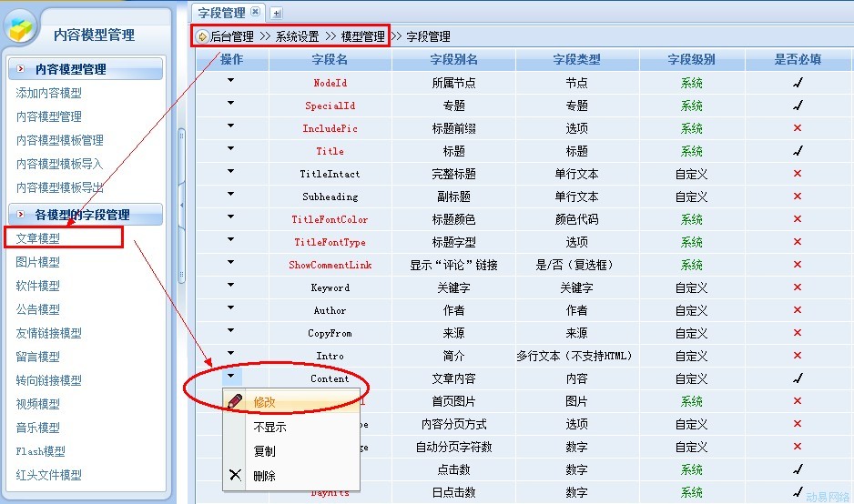Choose 复制 in the context menu
The height and width of the screenshot is (504, 854).
tap(264, 451)
